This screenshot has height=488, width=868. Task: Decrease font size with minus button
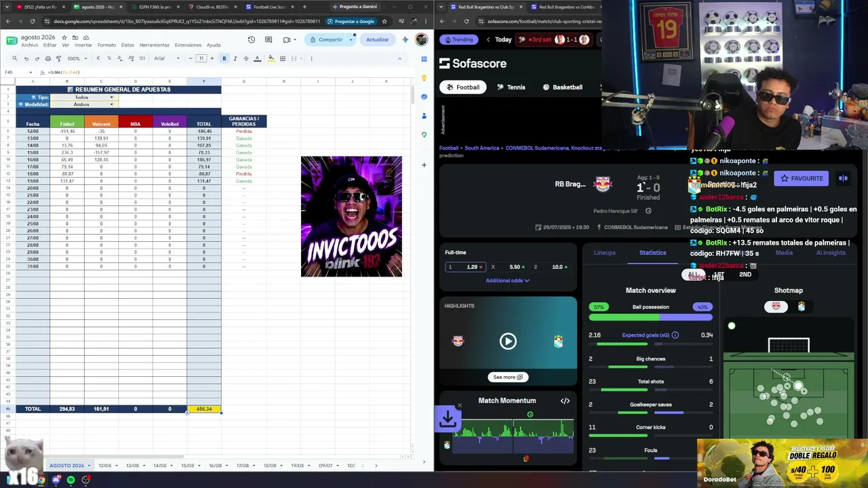pos(191,58)
